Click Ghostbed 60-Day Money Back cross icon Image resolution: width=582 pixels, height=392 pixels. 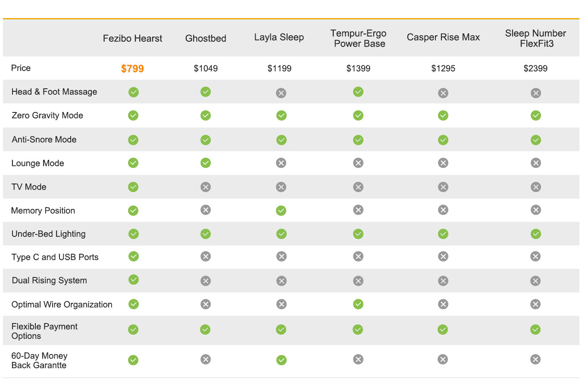[206, 359]
